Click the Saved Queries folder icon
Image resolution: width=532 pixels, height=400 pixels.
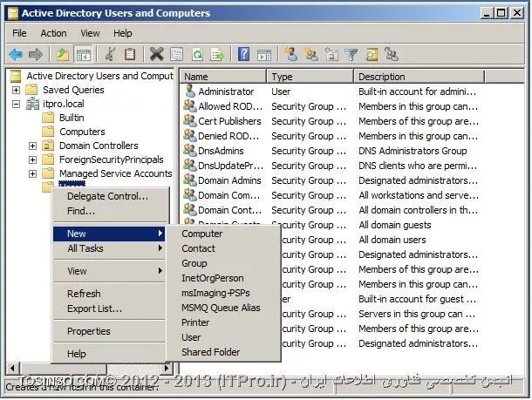31,90
